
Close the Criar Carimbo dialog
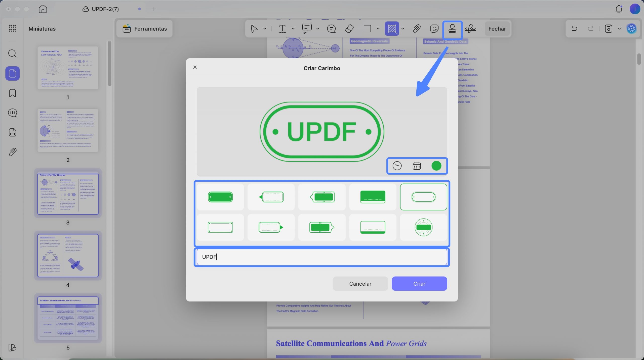click(195, 67)
